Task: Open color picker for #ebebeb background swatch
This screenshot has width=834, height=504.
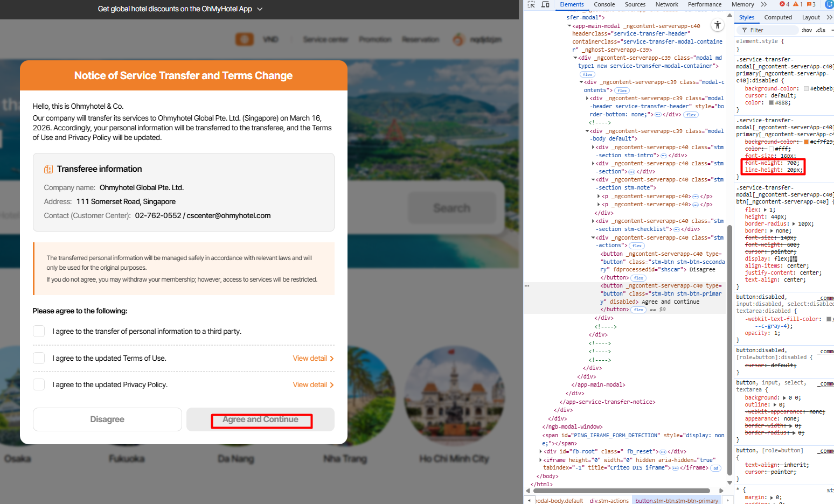Action: (806, 89)
